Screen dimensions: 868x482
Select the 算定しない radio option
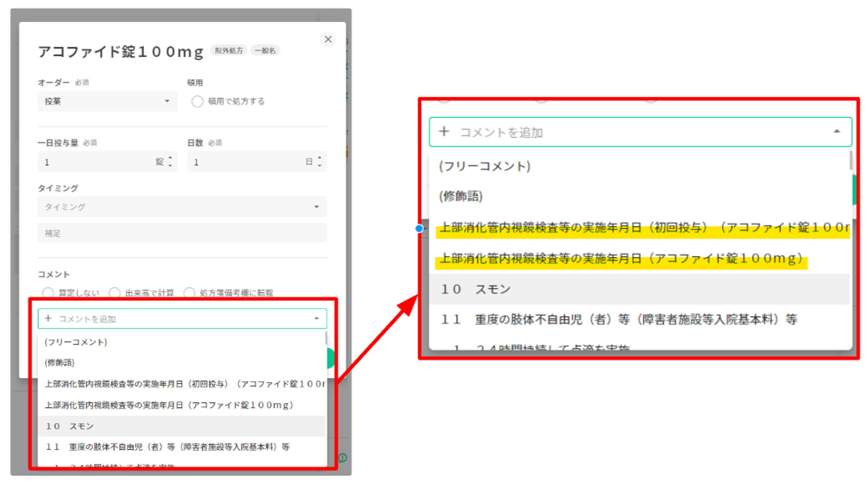coord(48,293)
